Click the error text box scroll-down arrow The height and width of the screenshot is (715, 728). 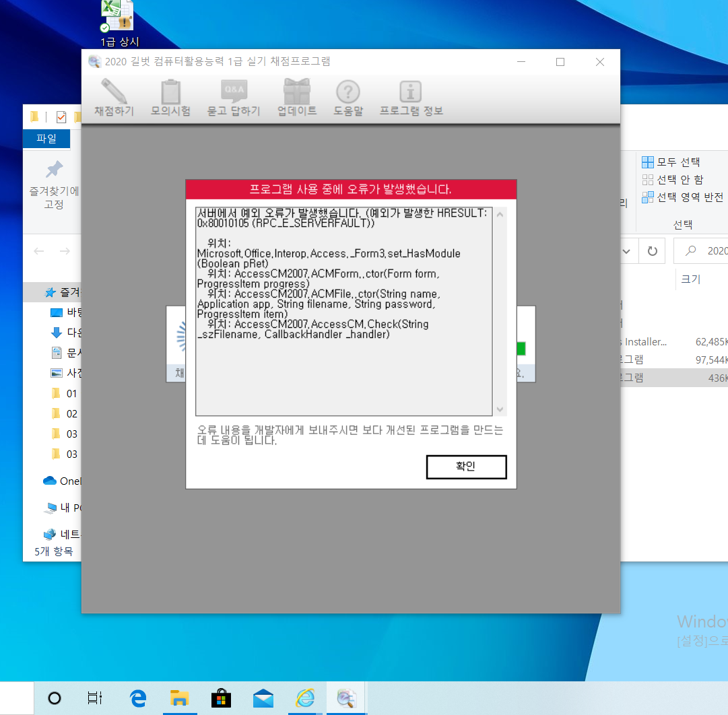500,409
